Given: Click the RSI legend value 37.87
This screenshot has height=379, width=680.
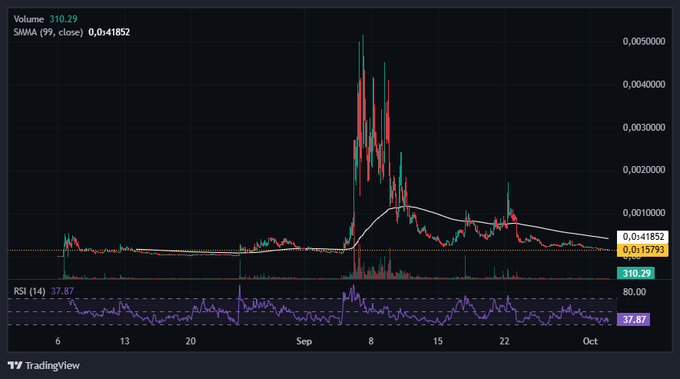Looking at the screenshot, I should tap(62, 291).
